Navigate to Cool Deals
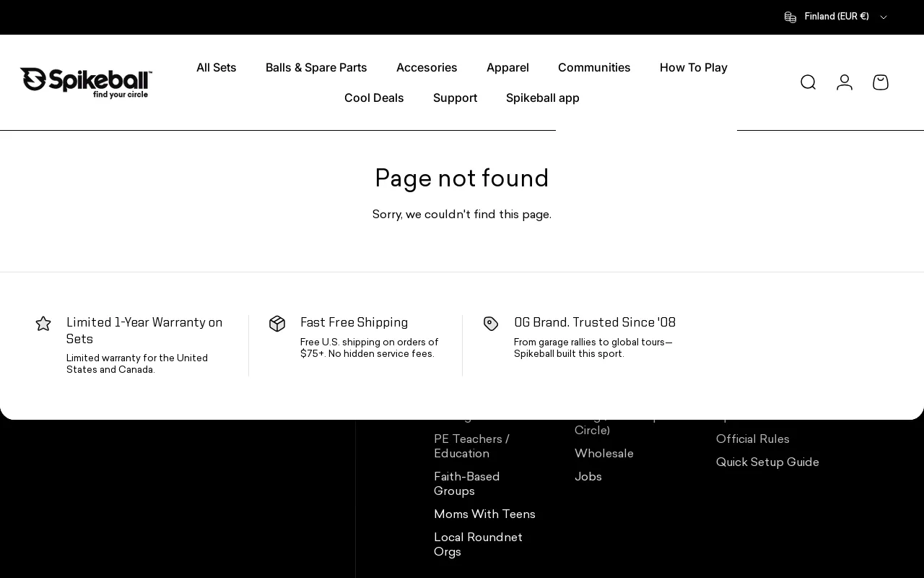The width and height of the screenshot is (924, 578). [x=374, y=98]
